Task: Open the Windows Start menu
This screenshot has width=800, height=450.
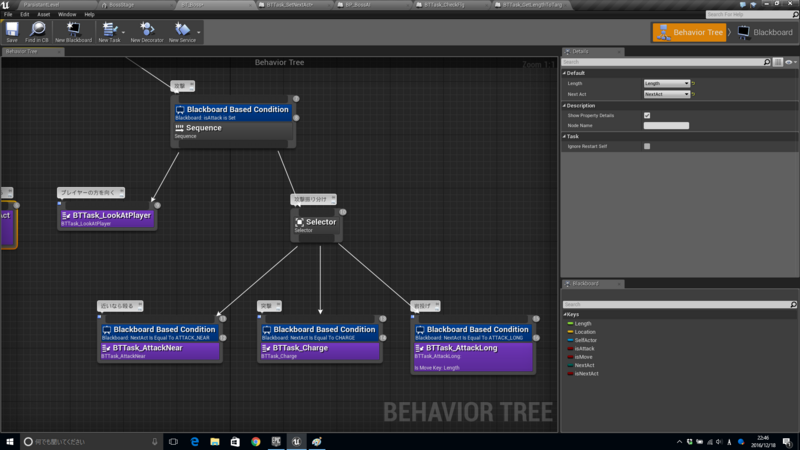Action: click(9, 442)
